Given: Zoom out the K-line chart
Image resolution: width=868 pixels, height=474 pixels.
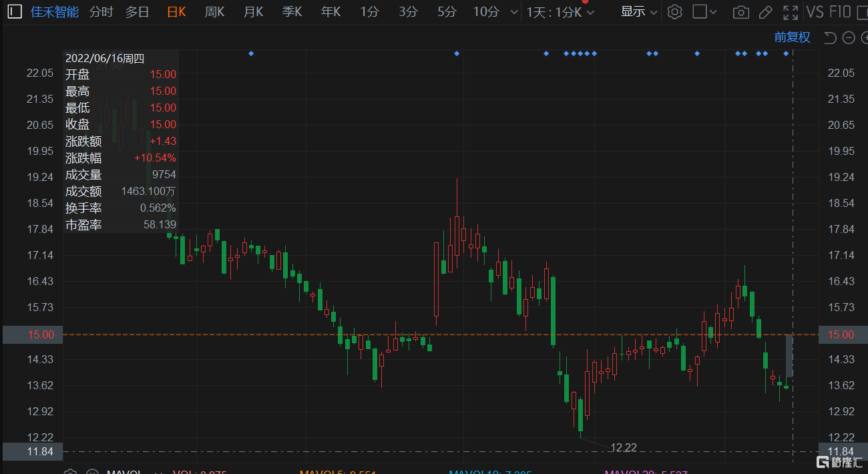Looking at the screenshot, I should coord(848,37).
